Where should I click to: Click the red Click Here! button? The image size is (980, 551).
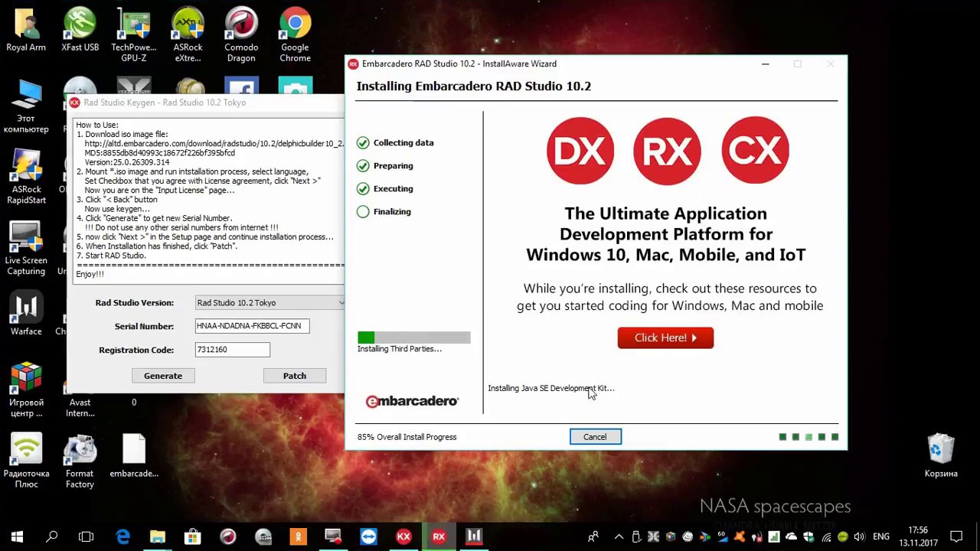(x=665, y=337)
